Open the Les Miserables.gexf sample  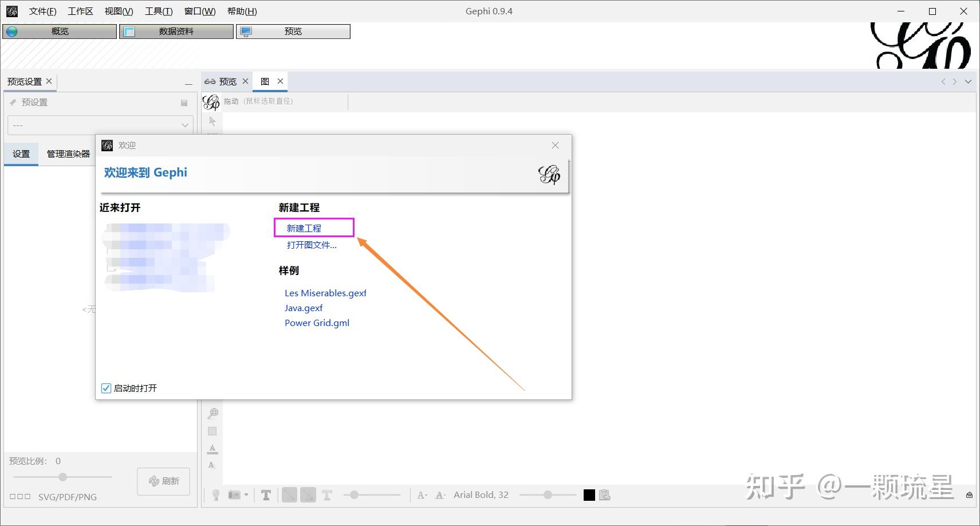point(325,293)
